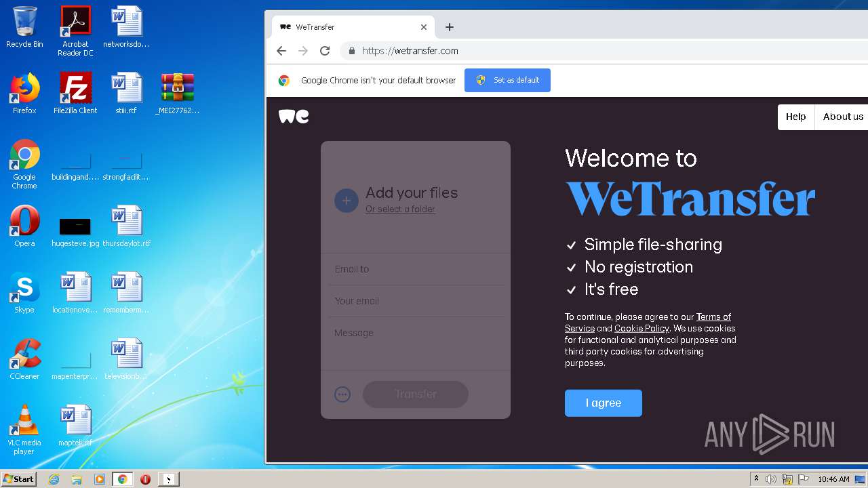Open the networksdo... Word document
Image resolution: width=868 pixels, height=488 pixels.
pyautogui.click(x=126, y=27)
